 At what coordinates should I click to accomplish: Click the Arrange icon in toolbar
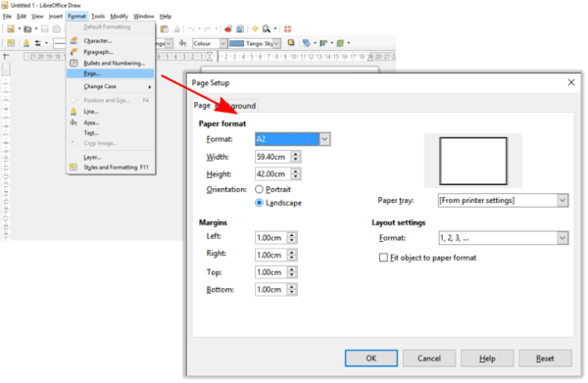[x=307, y=43]
